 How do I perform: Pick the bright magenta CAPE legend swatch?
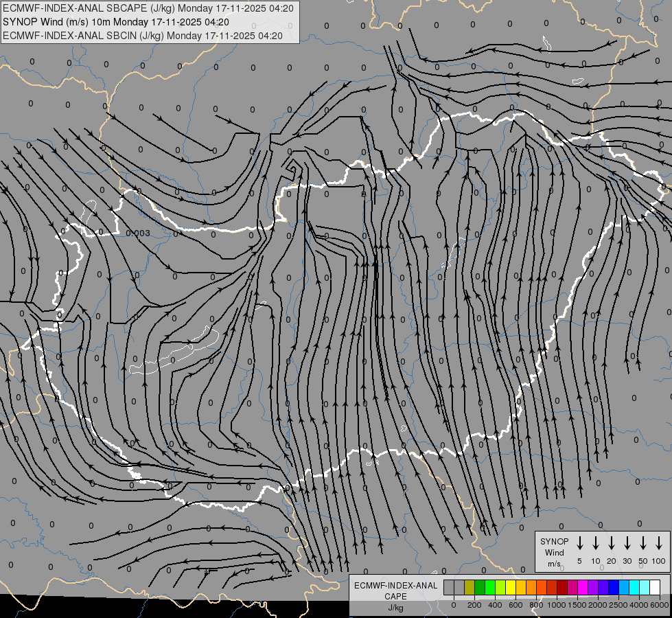583,587
